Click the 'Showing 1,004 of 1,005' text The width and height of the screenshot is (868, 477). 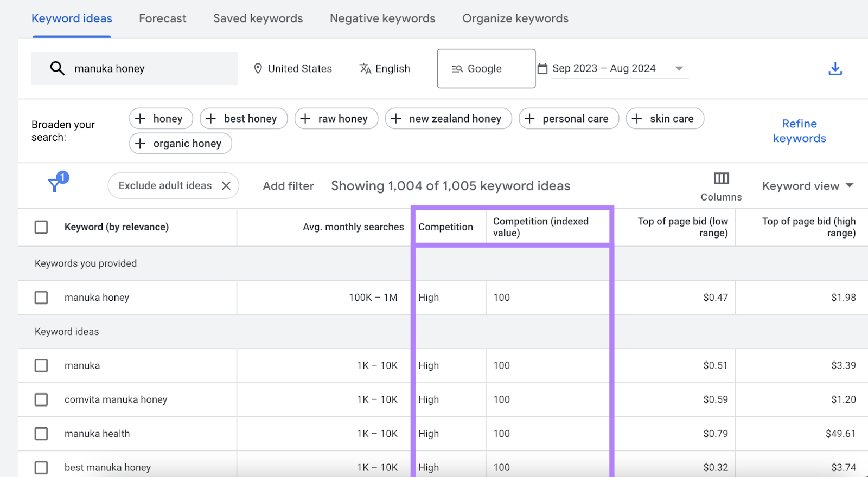tap(451, 186)
